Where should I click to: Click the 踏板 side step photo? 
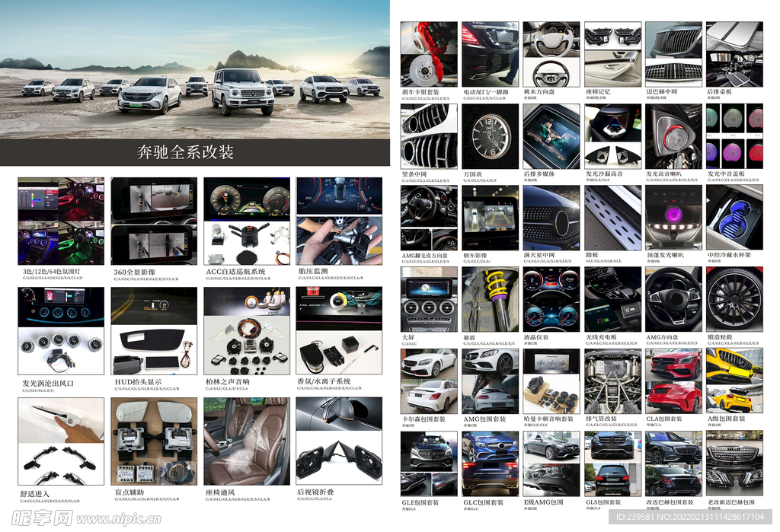click(x=613, y=218)
